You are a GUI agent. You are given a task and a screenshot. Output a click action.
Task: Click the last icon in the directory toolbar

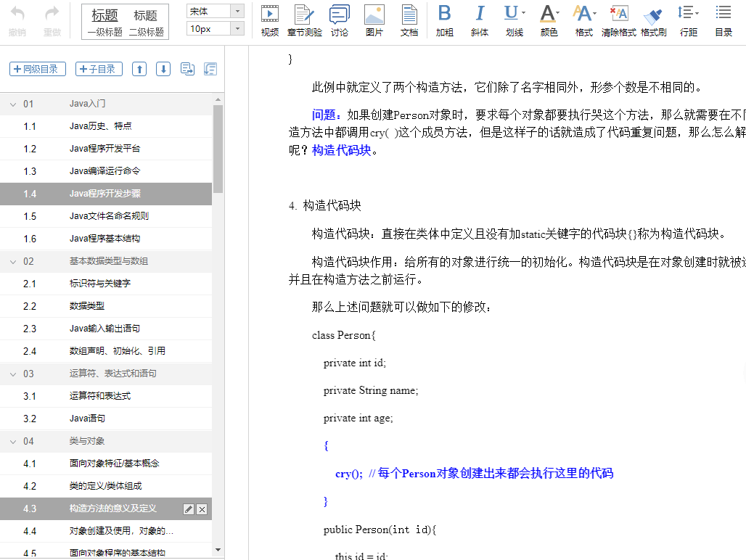click(210, 70)
